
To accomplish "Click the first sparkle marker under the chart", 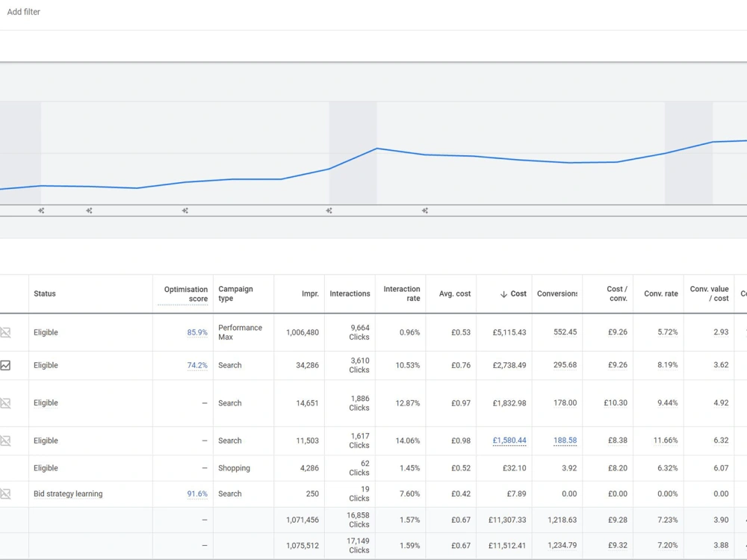I will (x=41, y=211).
